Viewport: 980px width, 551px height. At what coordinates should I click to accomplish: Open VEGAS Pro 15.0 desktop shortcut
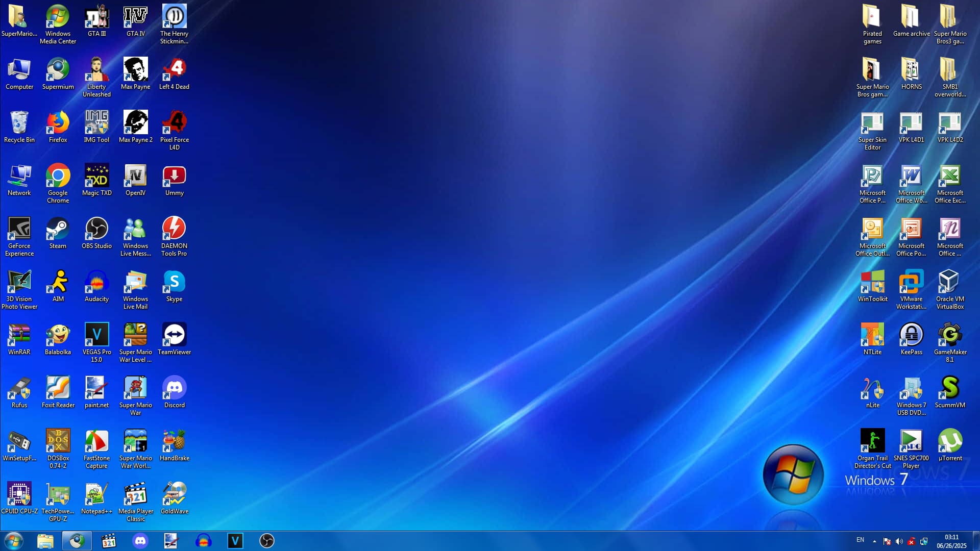(x=96, y=343)
